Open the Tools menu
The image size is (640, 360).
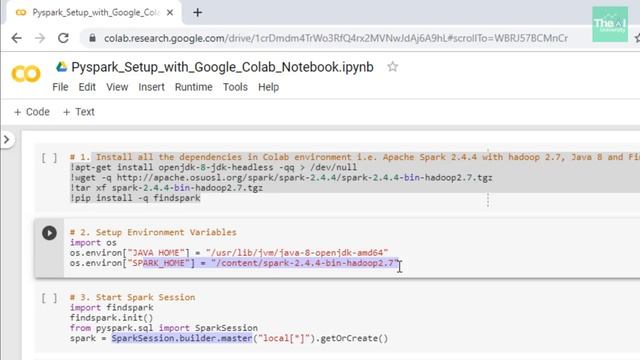pos(235,87)
